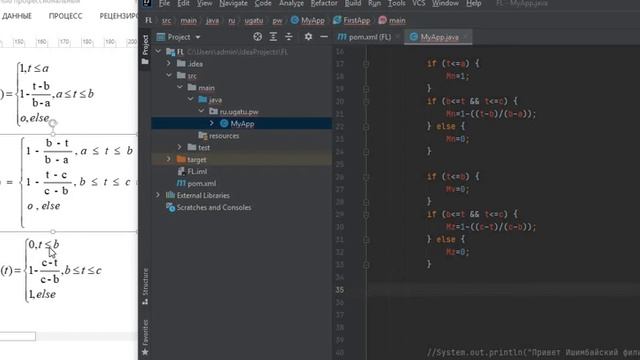Close the pom.xml (FL) tab
Viewport: 640px width, 360px height.
397,37
